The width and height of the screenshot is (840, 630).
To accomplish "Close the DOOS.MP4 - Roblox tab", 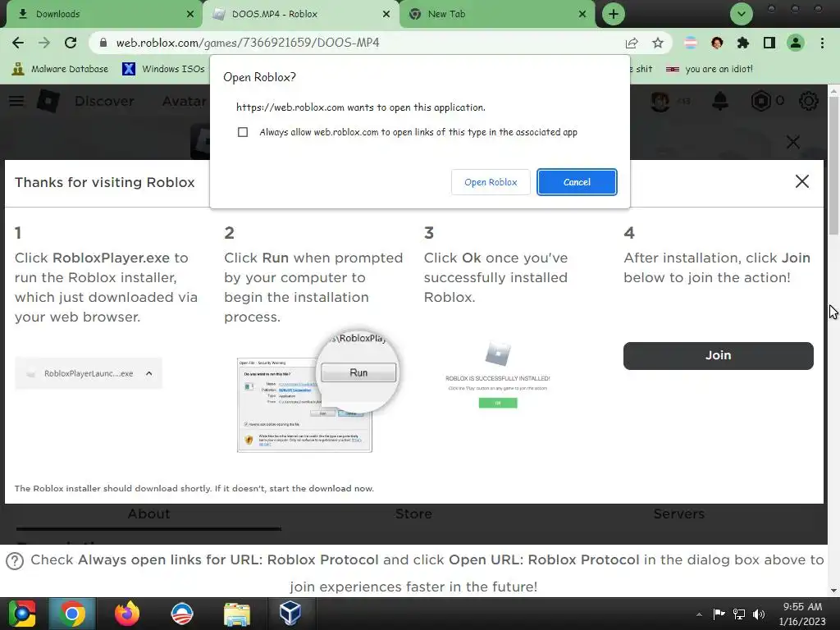I will click(386, 14).
